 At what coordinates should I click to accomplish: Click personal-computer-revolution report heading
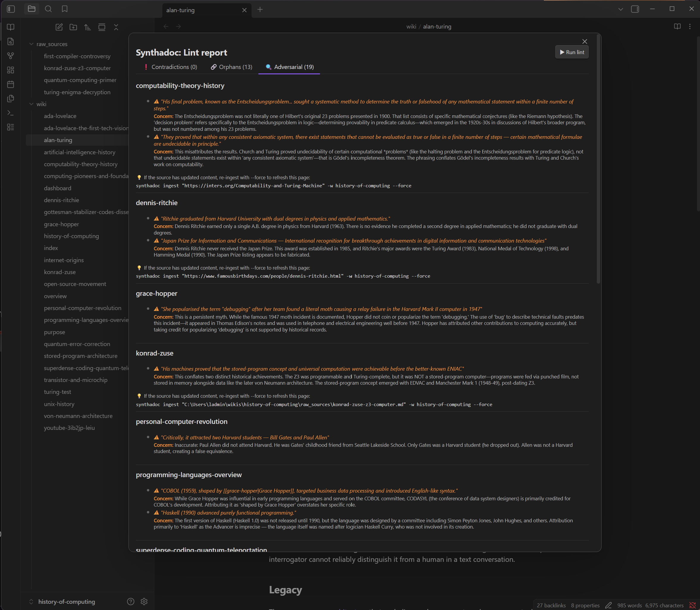pyautogui.click(x=181, y=422)
